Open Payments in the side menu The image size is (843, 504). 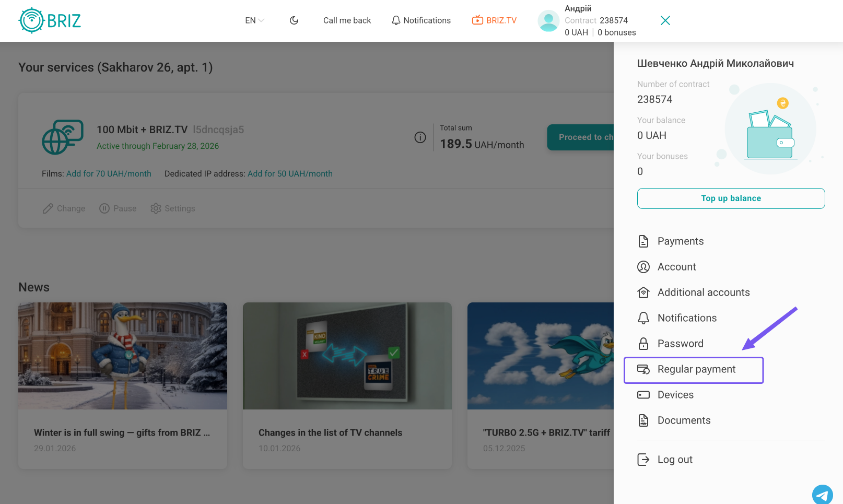(680, 241)
